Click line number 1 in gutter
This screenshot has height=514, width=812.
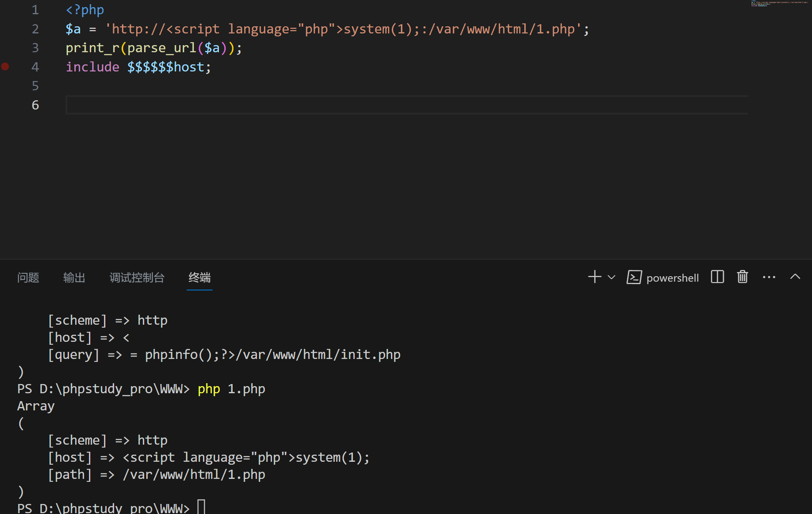click(x=35, y=10)
